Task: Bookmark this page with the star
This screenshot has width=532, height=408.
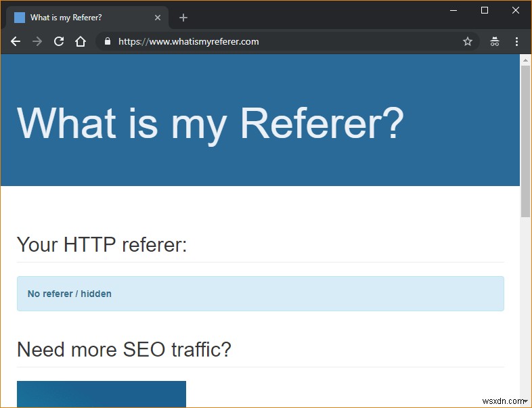Action: (x=468, y=41)
